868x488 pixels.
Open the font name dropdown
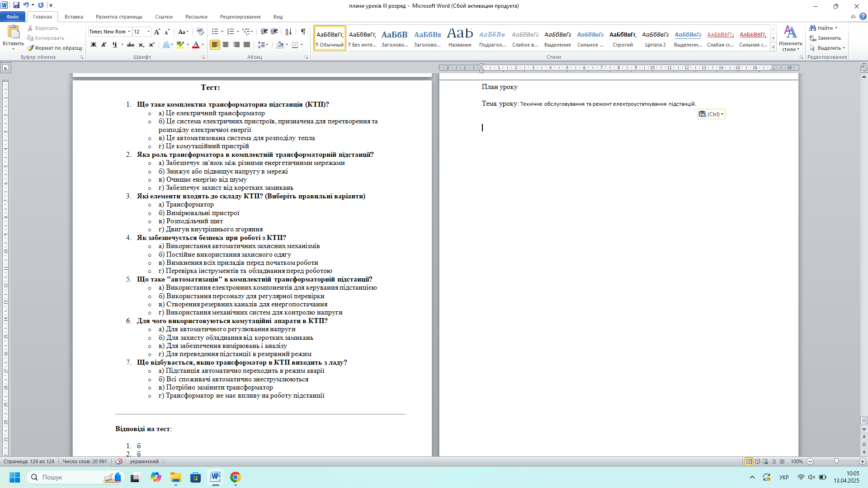tap(129, 32)
